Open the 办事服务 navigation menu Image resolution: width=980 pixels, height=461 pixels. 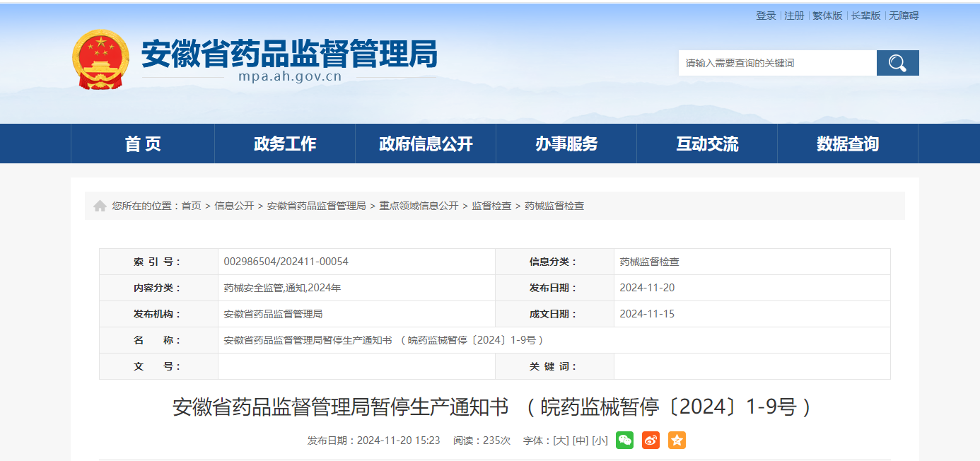pyautogui.click(x=566, y=144)
